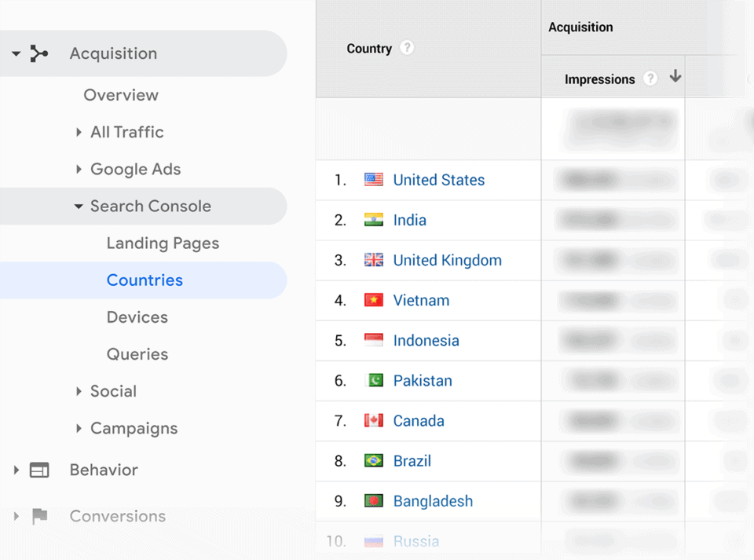Click the Pakistan flag icon

pos(375,380)
